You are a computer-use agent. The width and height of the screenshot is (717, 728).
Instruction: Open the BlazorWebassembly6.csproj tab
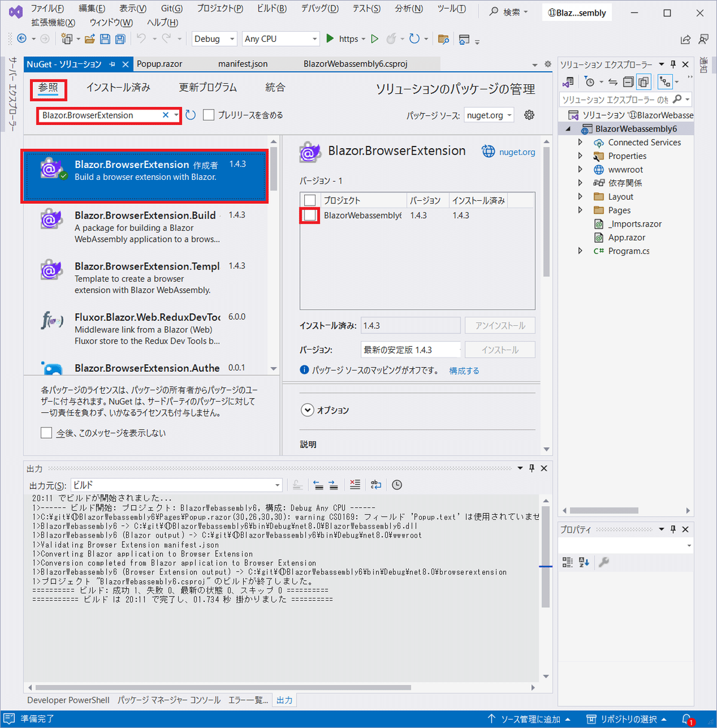pyautogui.click(x=356, y=64)
